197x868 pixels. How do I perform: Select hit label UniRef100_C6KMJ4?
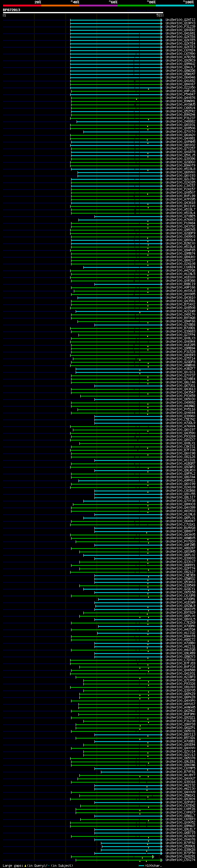tap(180, 108)
